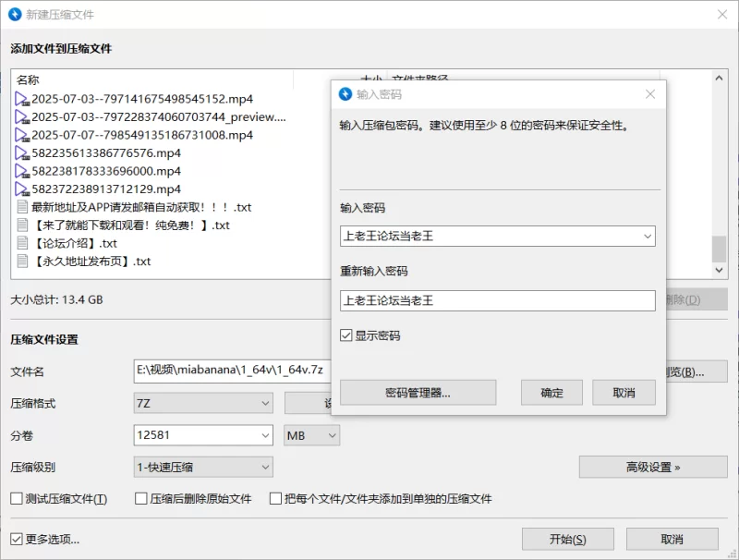
Task: Click the app logo in 输入密码 dialog title
Action: pyautogui.click(x=345, y=94)
